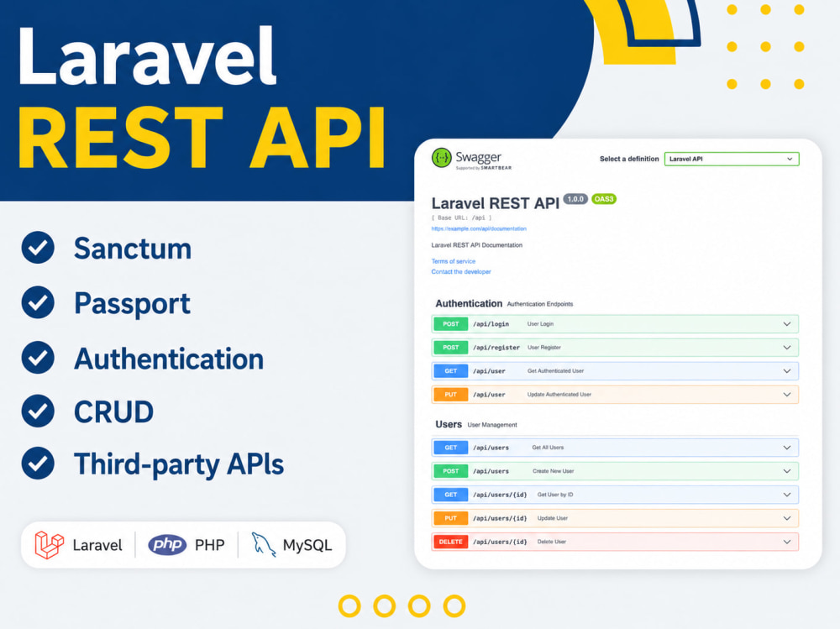Click the GET method button for Get All Users

[x=450, y=448]
